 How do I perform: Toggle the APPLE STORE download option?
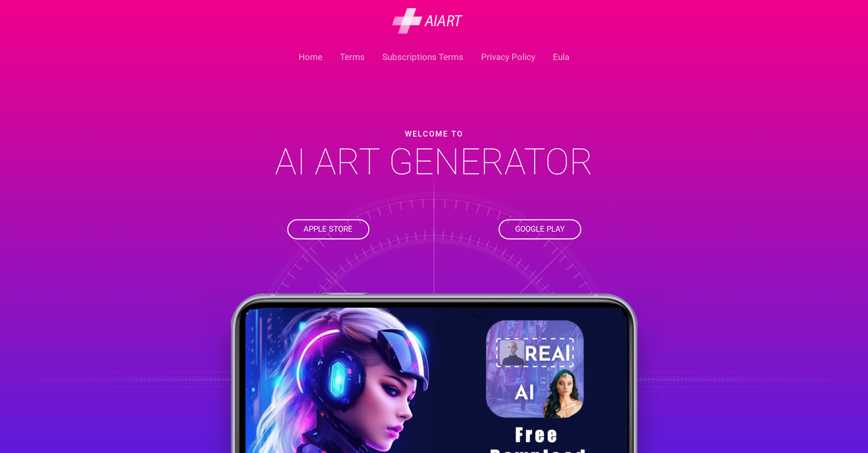(328, 229)
